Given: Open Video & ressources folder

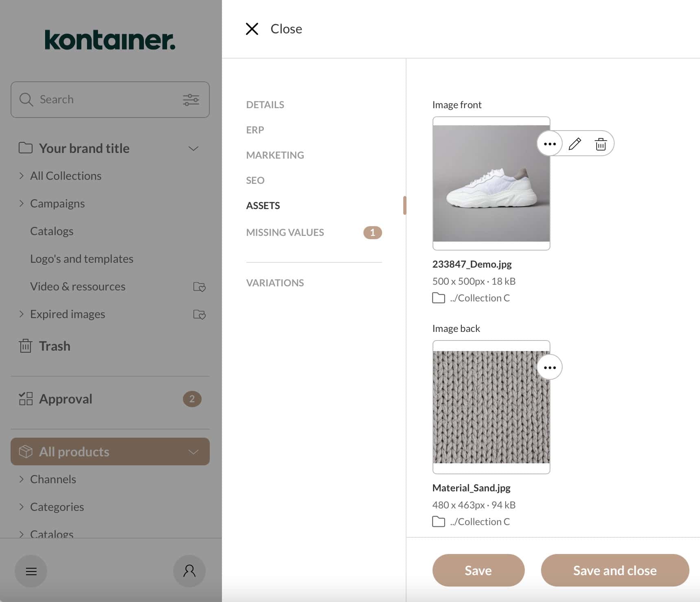Looking at the screenshot, I should [78, 286].
